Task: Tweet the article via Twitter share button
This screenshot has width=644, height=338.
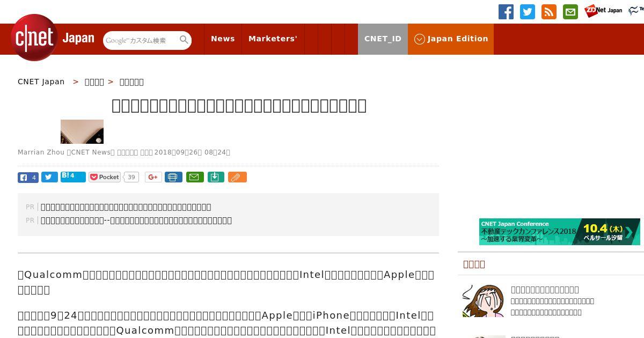Action: [x=49, y=177]
